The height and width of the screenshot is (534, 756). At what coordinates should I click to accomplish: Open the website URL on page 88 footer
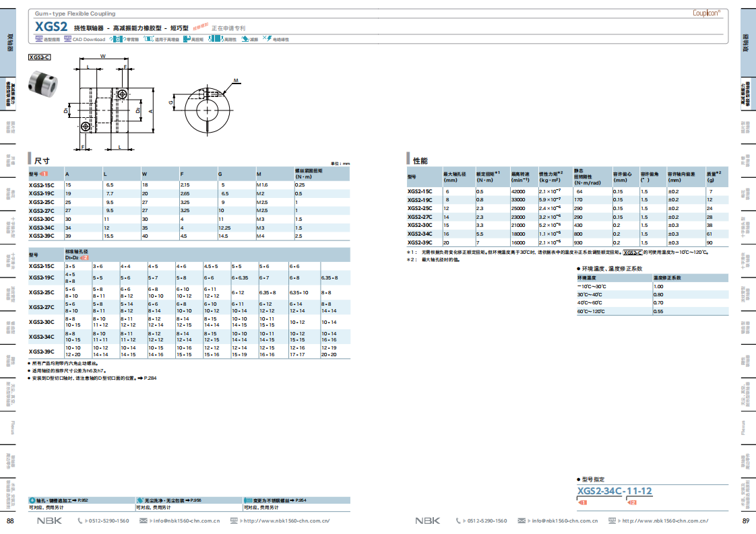pos(287,521)
